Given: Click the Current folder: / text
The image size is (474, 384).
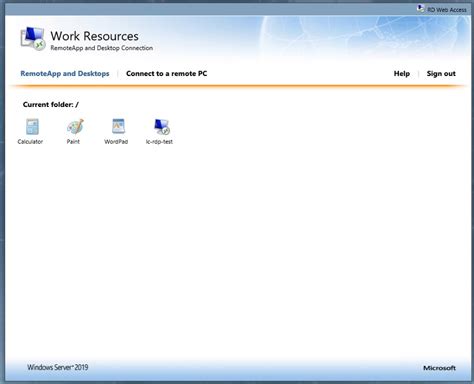Looking at the screenshot, I should (51, 105).
